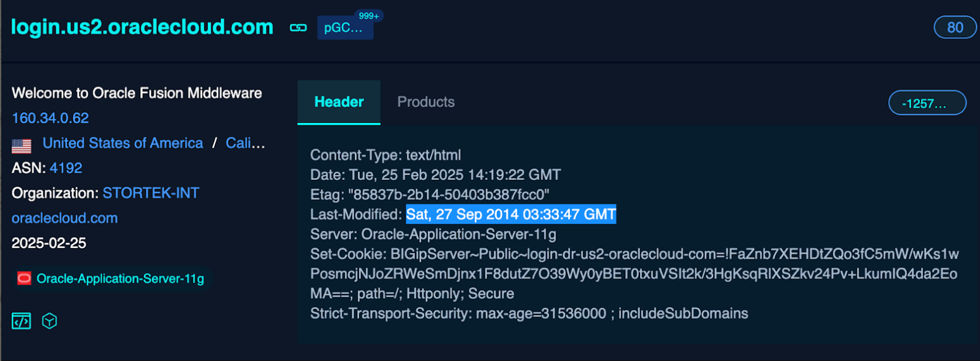Open ASN number 4192
This screenshot has height=361, width=980.
(x=66, y=168)
